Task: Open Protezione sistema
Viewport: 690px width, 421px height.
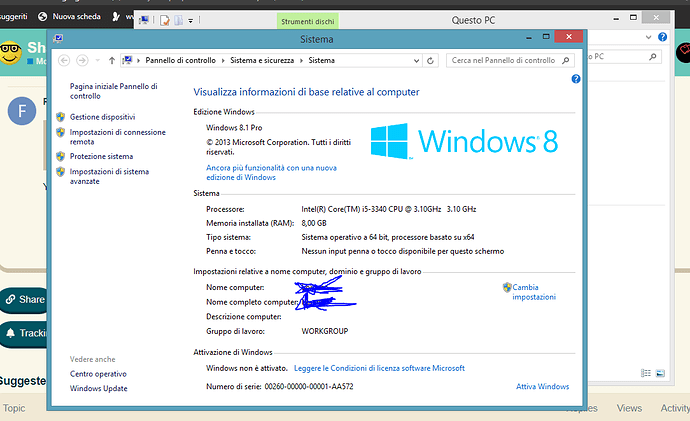Action: click(101, 156)
